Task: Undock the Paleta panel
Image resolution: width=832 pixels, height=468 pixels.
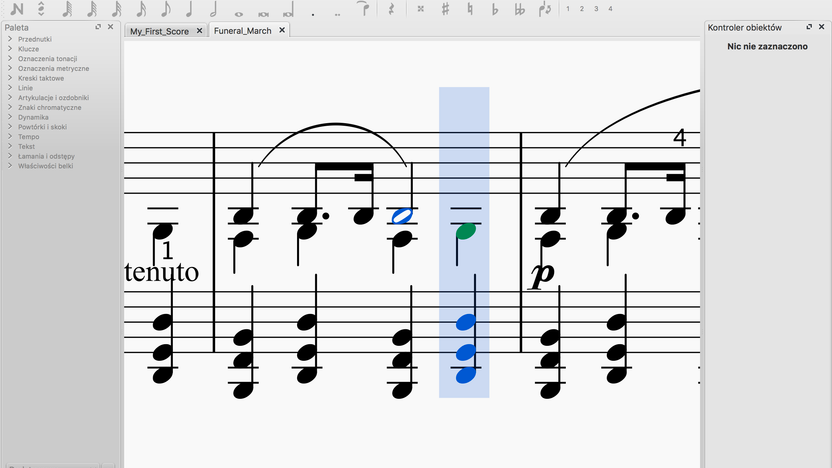Action: pyautogui.click(x=98, y=27)
